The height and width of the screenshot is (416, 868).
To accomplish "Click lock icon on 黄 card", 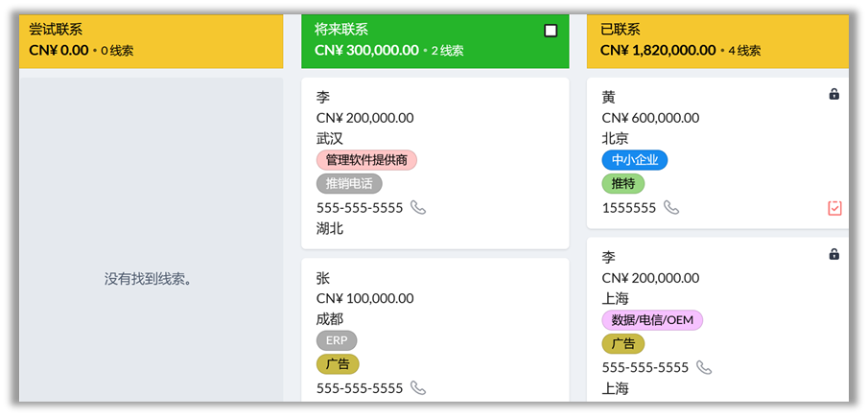I will pyautogui.click(x=833, y=94).
